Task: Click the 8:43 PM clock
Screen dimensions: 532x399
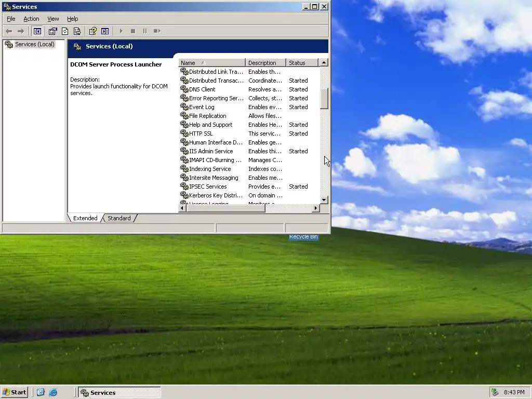Action: pyautogui.click(x=514, y=392)
